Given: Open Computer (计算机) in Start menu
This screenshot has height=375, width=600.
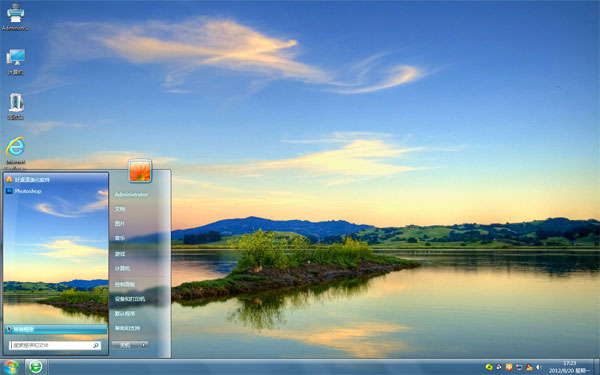Looking at the screenshot, I should click(122, 269).
